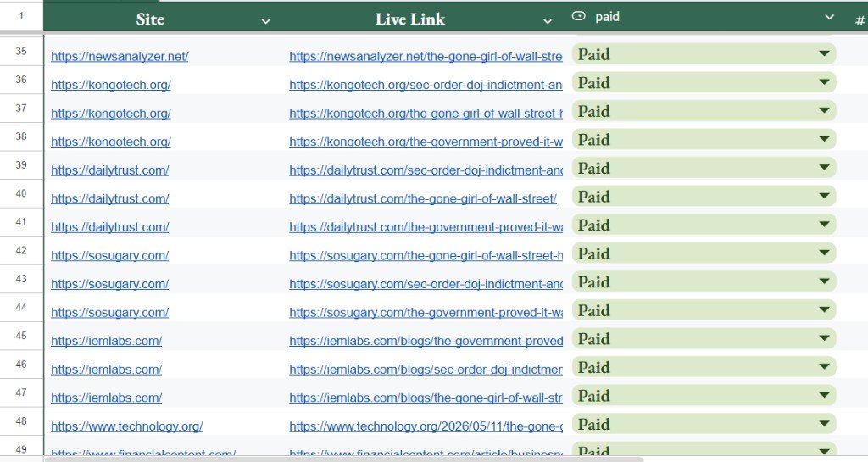Open dailytrust.com the-government-proved-it live link
Screen dimensions: 868x462
pyautogui.click(x=426, y=227)
